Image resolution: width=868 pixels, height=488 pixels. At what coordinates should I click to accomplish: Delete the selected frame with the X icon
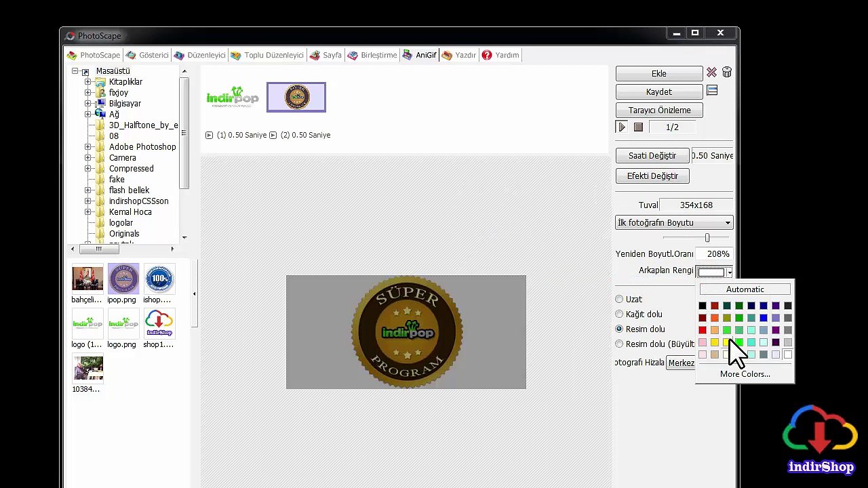click(x=711, y=73)
